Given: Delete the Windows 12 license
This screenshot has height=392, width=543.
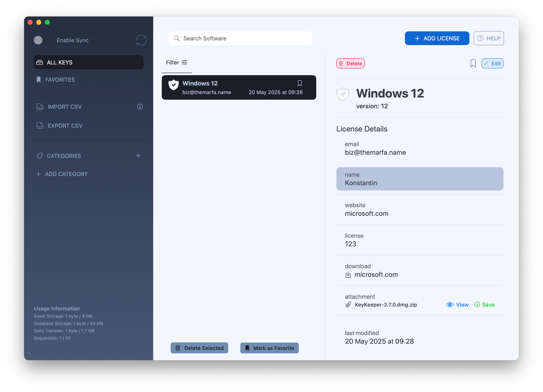Looking at the screenshot, I should [351, 63].
